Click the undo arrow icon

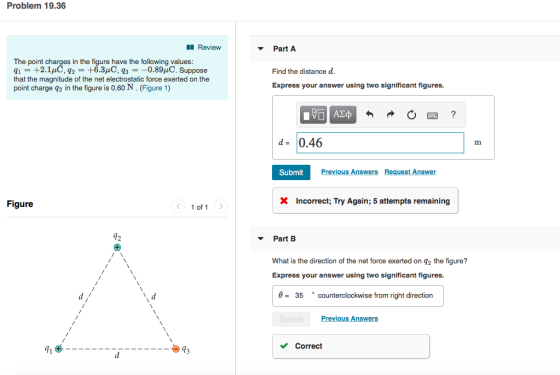(370, 115)
